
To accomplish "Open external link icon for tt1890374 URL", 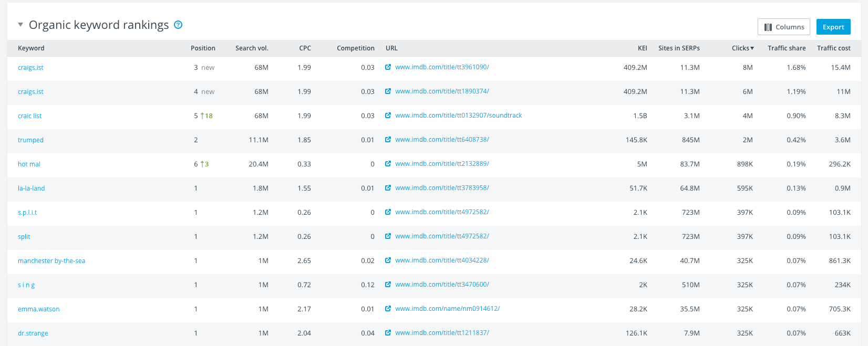I will [388, 91].
